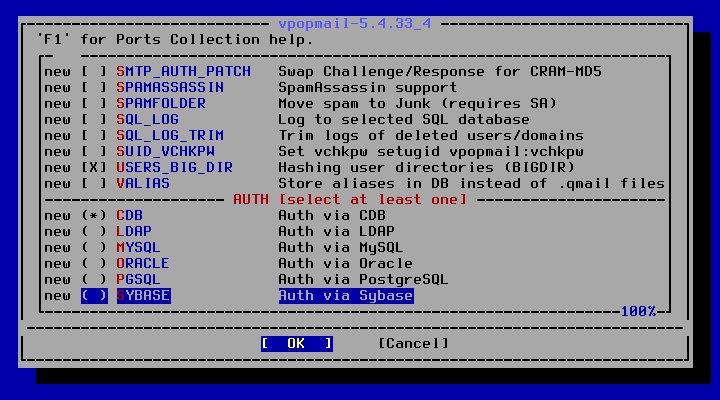Click the SQL_LOG_TRIM option name
This screenshot has height=400, width=720.
170,136
